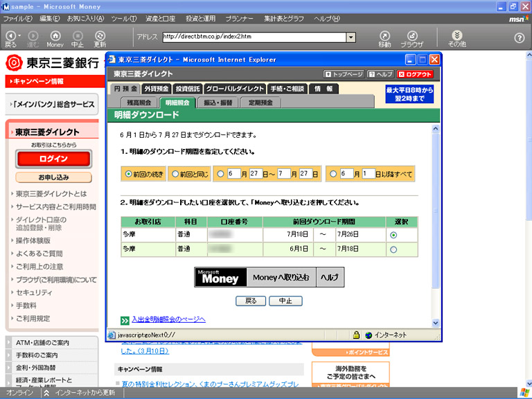Image resolution: width=532 pixels, height=399 pixels.
Task: Switch to the 外貨預金 tab
Action: (x=157, y=89)
